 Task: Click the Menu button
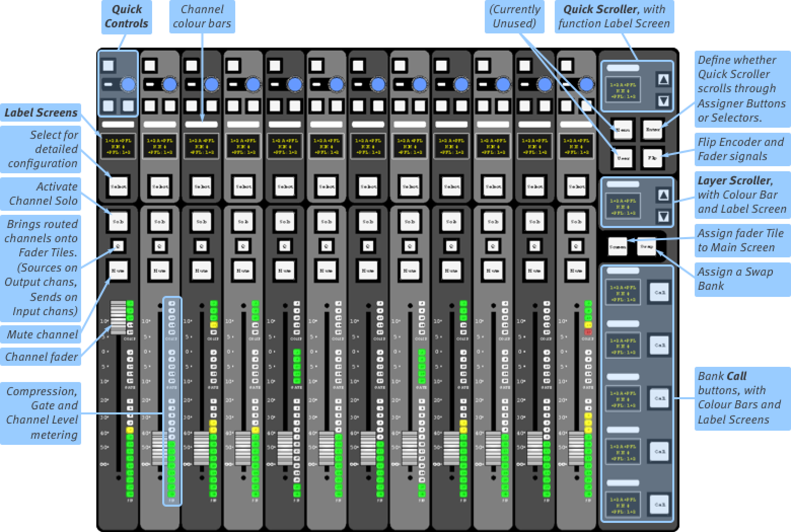(623, 130)
